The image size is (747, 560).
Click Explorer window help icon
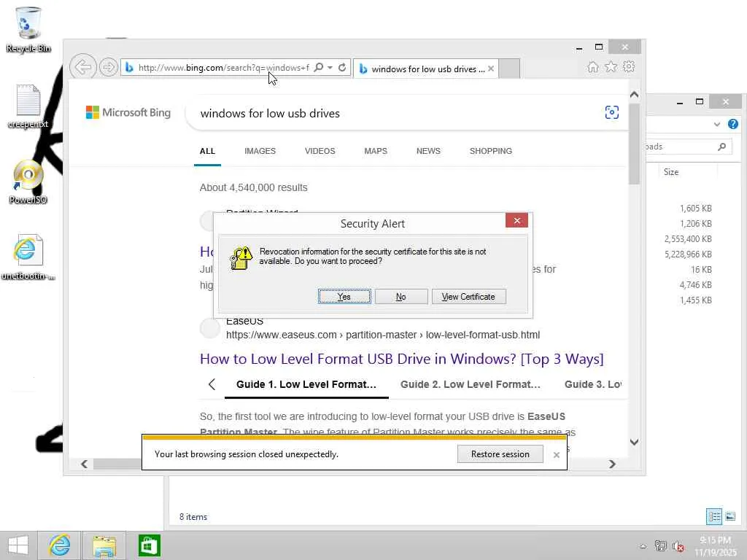[x=732, y=124]
